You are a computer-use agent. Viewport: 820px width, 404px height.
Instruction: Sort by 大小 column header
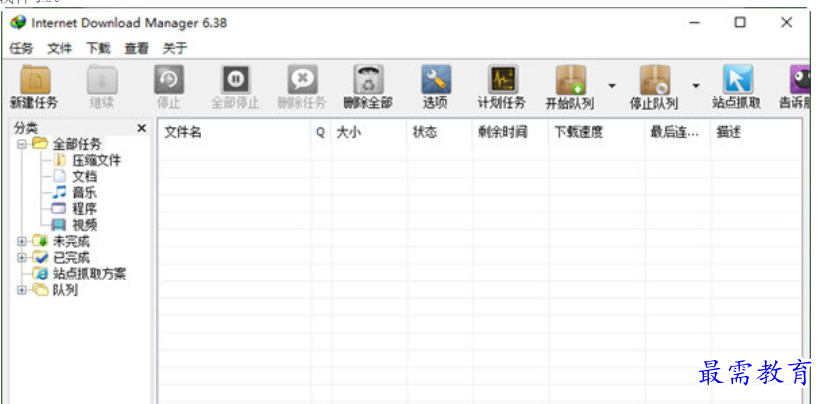tap(369, 133)
